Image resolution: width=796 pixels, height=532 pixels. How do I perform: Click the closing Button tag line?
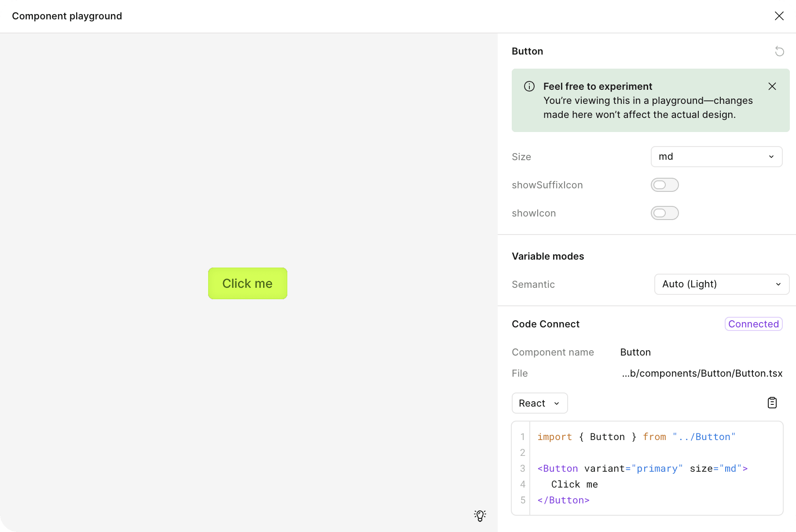pos(563,500)
